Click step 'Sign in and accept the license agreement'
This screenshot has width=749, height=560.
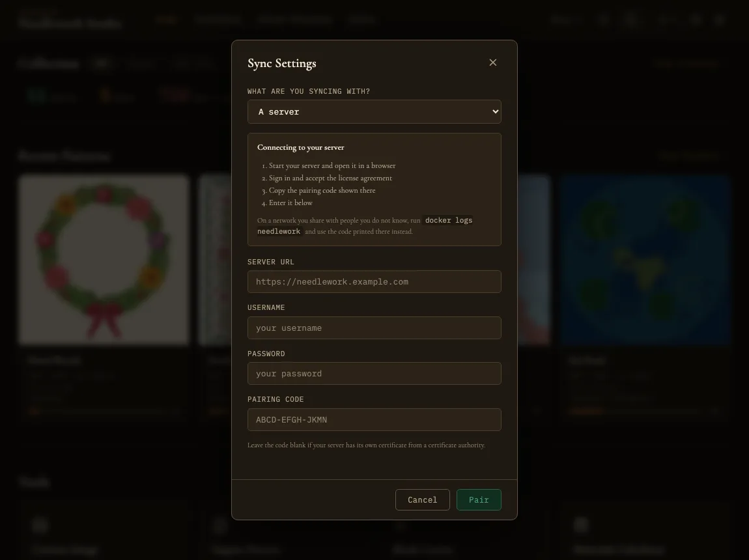click(x=330, y=178)
